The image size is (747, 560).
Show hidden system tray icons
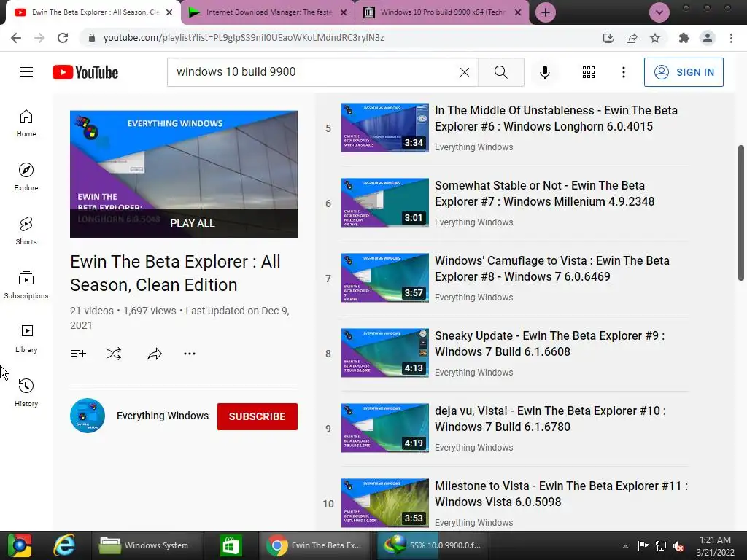pyautogui.click(x=625, y=546)
